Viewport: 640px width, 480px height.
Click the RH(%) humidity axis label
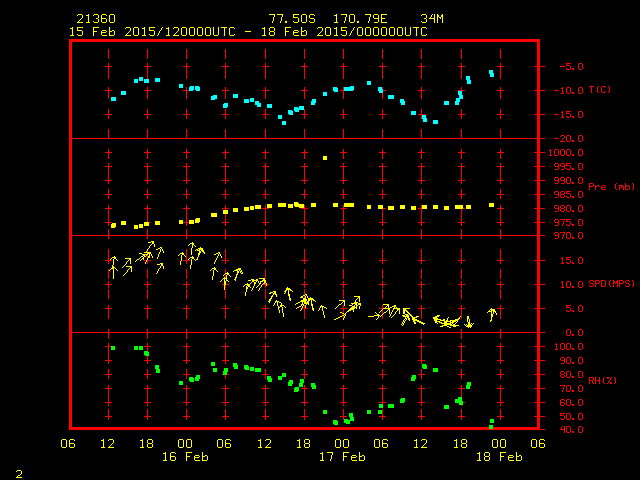pos(602,380)
